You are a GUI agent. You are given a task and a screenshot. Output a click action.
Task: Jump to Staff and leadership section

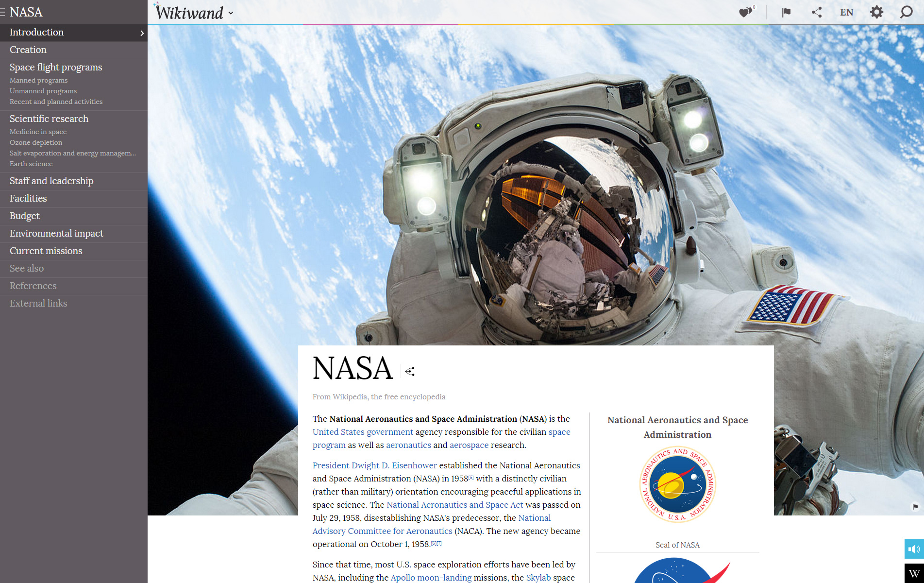(x=74, y=181)
